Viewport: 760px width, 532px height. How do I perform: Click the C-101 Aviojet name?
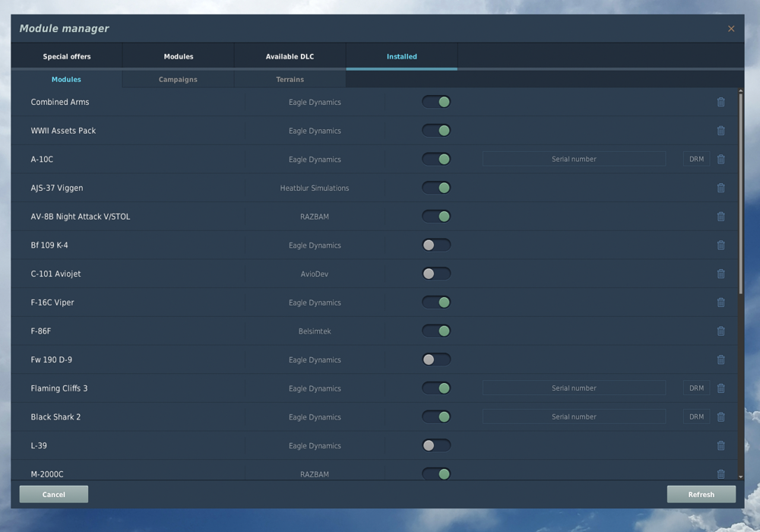[55, 274]
